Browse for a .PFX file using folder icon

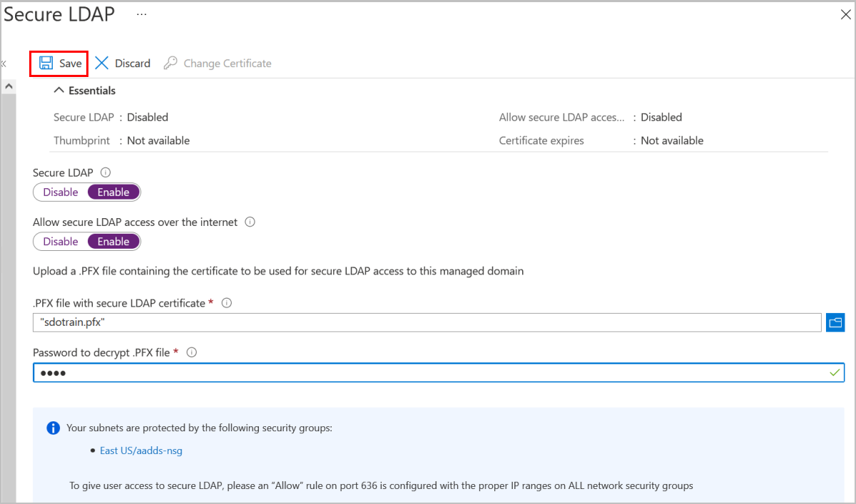click(x=835, y=322)
